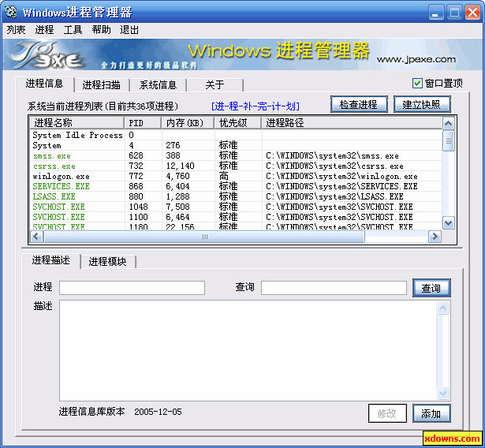The height and width of the screenshot is (448, 485).
Task: Click the 查询 search button
Action: coord(431,288)
